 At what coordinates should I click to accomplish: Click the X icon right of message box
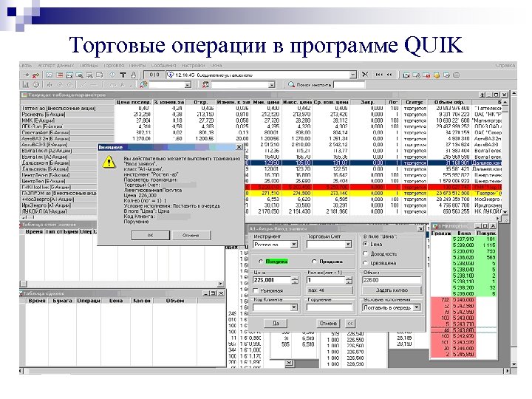(365, 75)
